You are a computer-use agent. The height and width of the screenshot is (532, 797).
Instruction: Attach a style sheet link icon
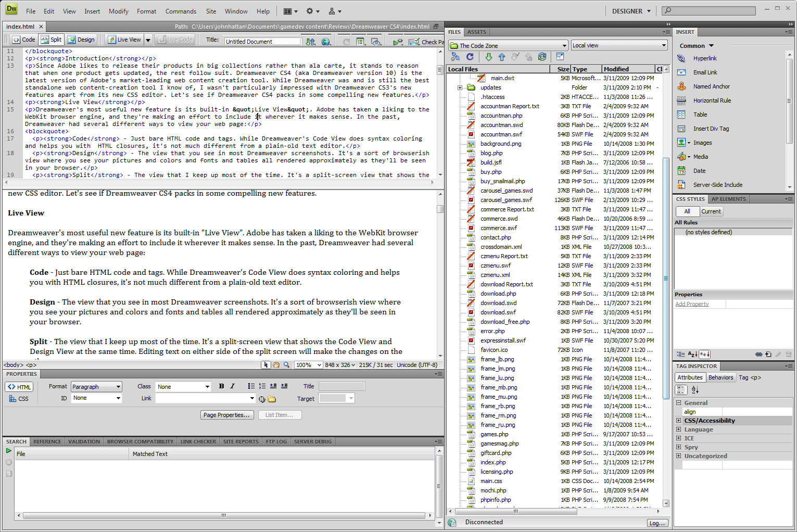click(758, 354)
